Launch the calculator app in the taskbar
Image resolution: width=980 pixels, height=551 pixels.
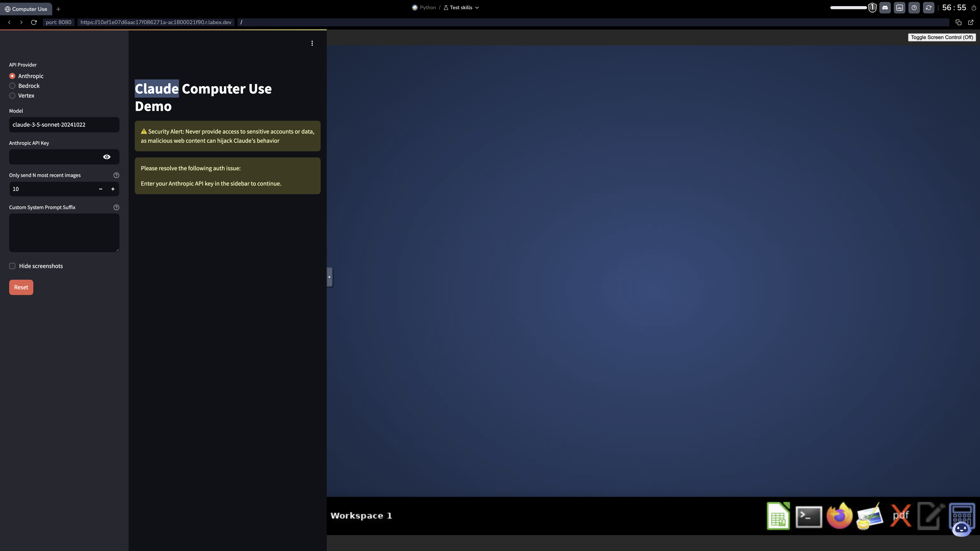[962, 516]
